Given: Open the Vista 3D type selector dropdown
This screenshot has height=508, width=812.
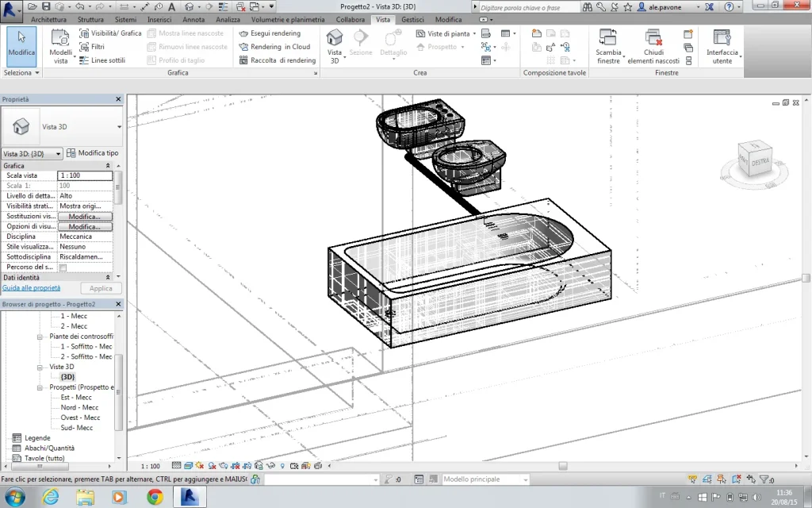Looking at the screenshot, I should click(x=119, y=127).
